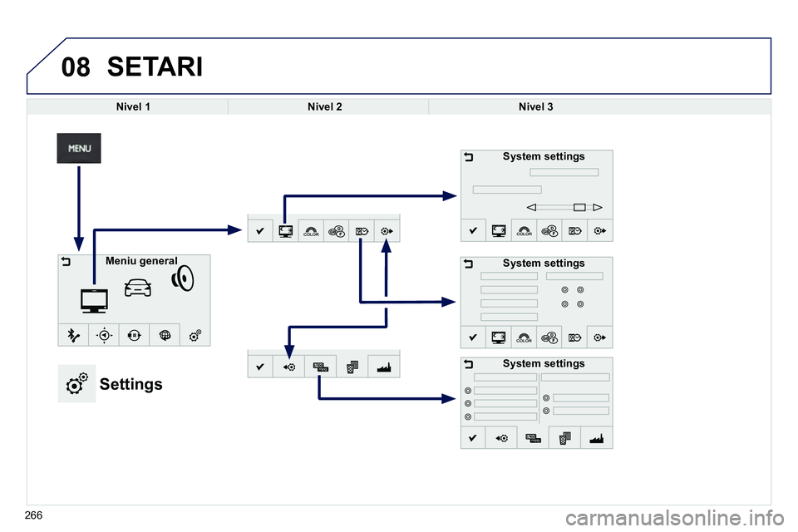Select COLOR tab in slider settings panel
The height and width of the screenshot is (532, 798).
[x=525, y=230]
